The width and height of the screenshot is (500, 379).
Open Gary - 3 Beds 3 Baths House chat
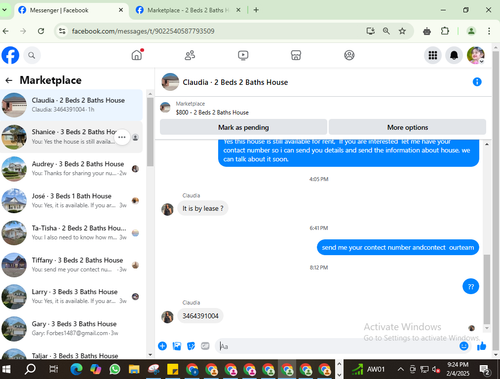71,329
